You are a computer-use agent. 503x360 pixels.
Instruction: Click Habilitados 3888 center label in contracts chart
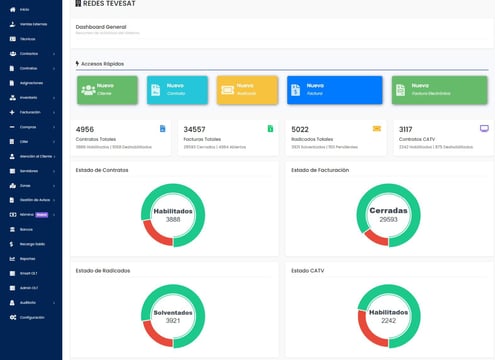tap(173, 215)
